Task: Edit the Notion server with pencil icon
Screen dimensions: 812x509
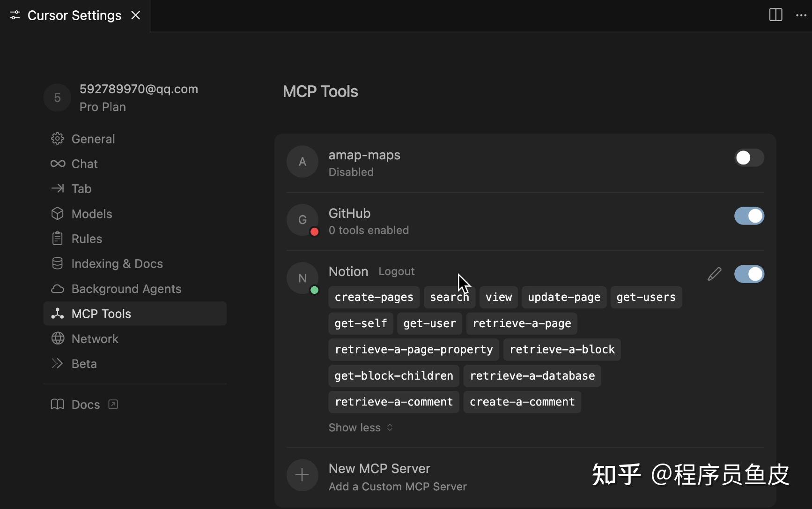Action: click(715, 274)
